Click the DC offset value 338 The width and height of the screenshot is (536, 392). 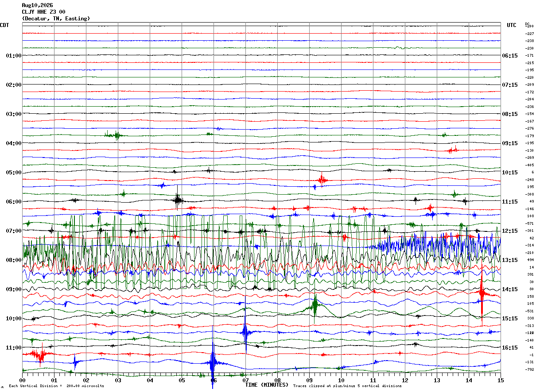[530, 318]
